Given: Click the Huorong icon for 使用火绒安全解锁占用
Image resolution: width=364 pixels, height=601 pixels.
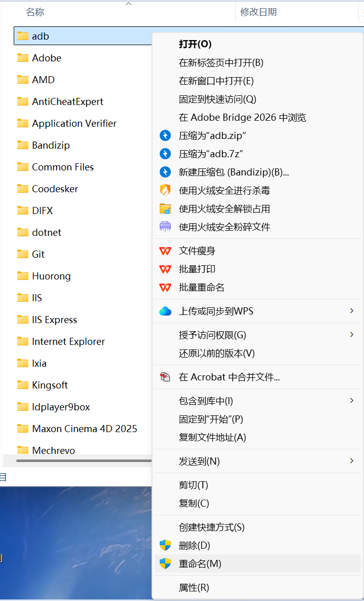Looking at the screenshot, I should (166, 209).
